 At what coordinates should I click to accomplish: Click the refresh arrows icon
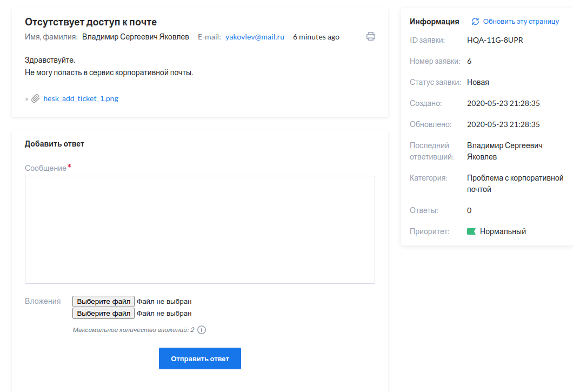475,22
